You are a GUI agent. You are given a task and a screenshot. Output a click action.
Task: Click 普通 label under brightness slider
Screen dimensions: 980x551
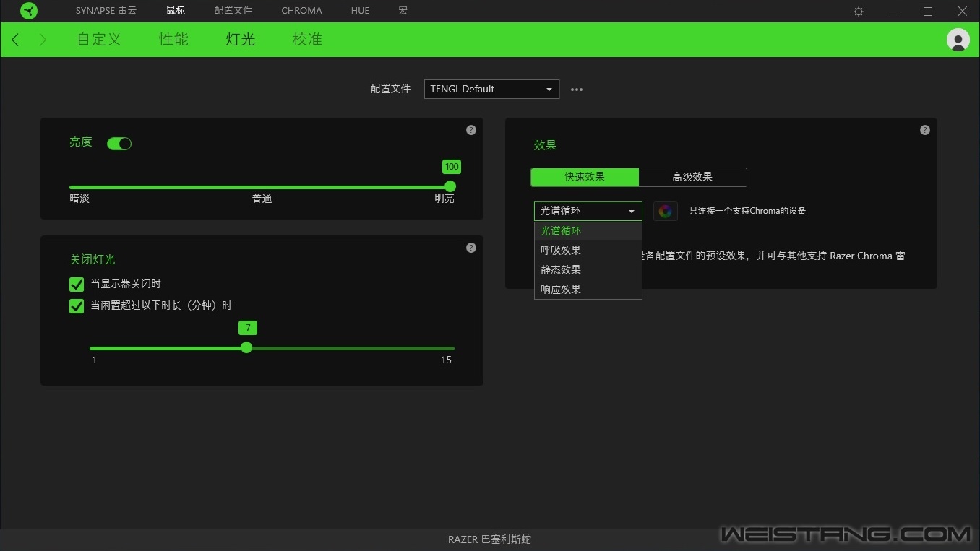pos(262,199)
